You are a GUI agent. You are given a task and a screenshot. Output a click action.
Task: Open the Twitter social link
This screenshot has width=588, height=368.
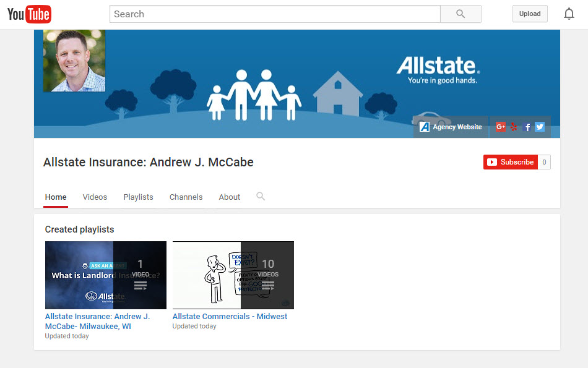540,127
